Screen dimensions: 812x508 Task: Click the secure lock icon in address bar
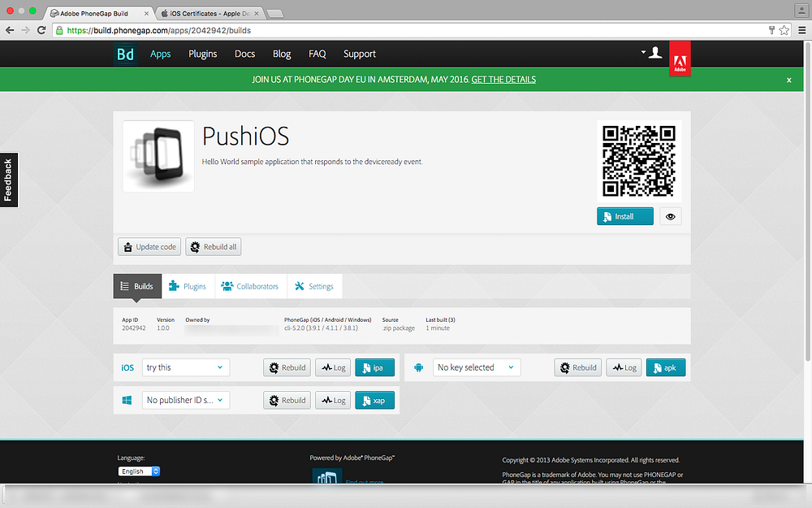pyautogui.click(x=59, y=31)
